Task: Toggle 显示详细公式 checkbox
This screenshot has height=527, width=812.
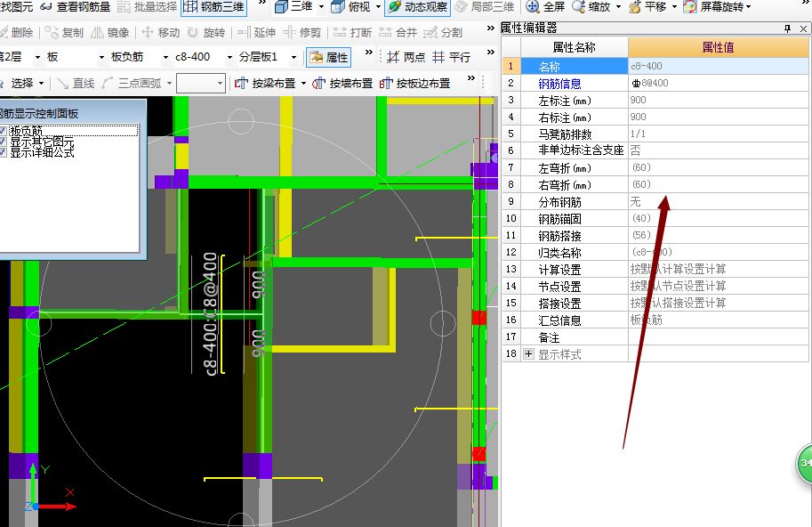Action: tap(3, 152)
